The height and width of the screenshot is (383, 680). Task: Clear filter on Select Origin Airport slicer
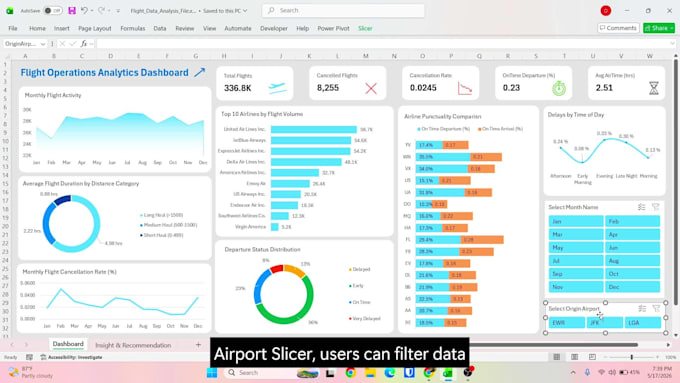656,308
